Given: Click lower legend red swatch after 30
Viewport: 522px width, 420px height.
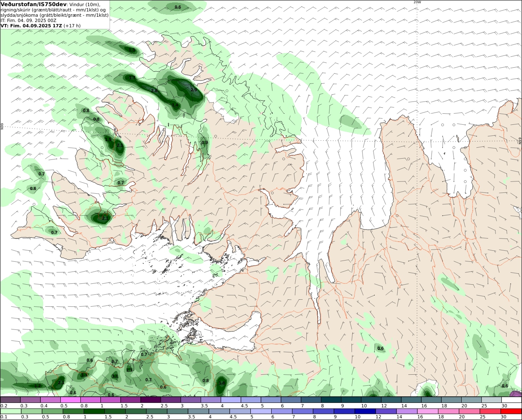Looking at the screenshot, I should (x=511, y=411).
